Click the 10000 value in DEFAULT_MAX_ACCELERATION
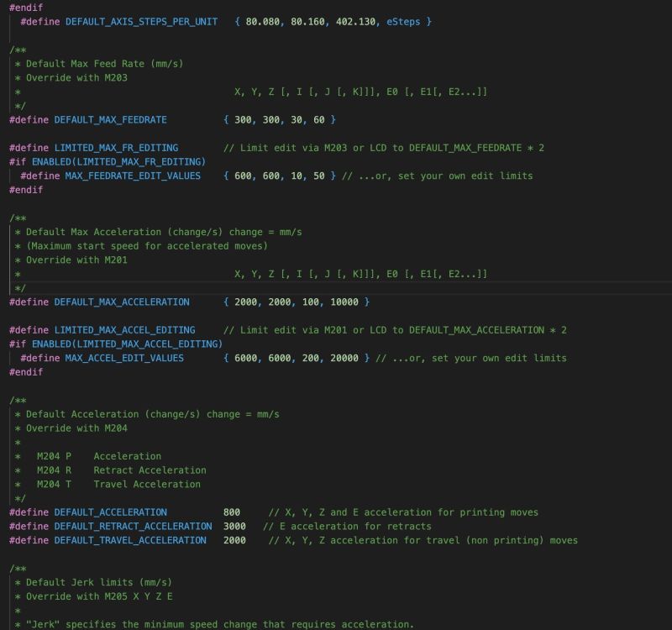 coord(344,302)
